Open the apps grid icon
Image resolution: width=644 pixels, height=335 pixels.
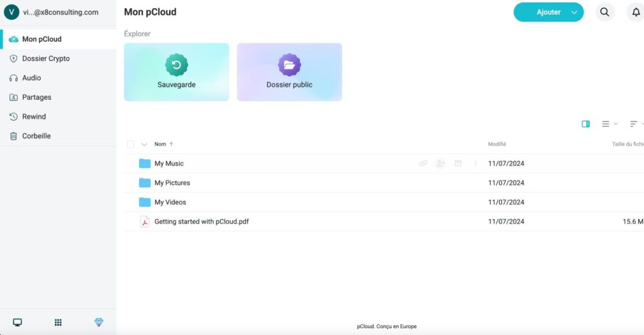click(58, 322)
